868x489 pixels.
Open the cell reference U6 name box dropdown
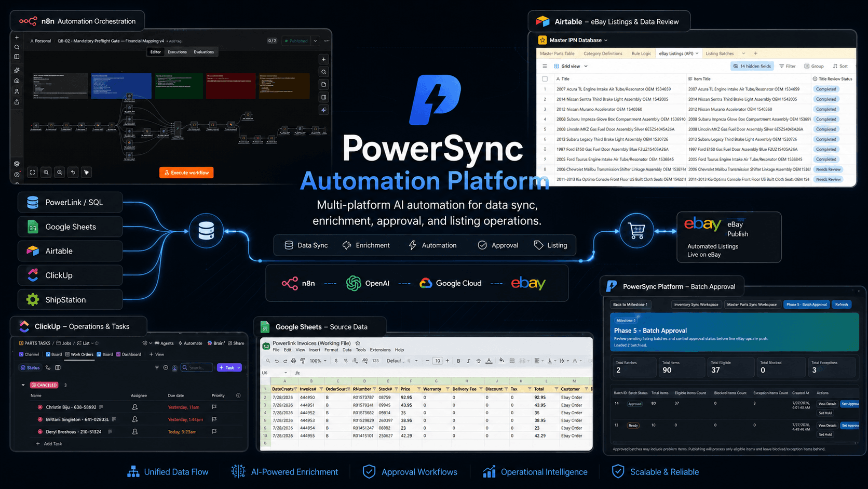point(286,373)
